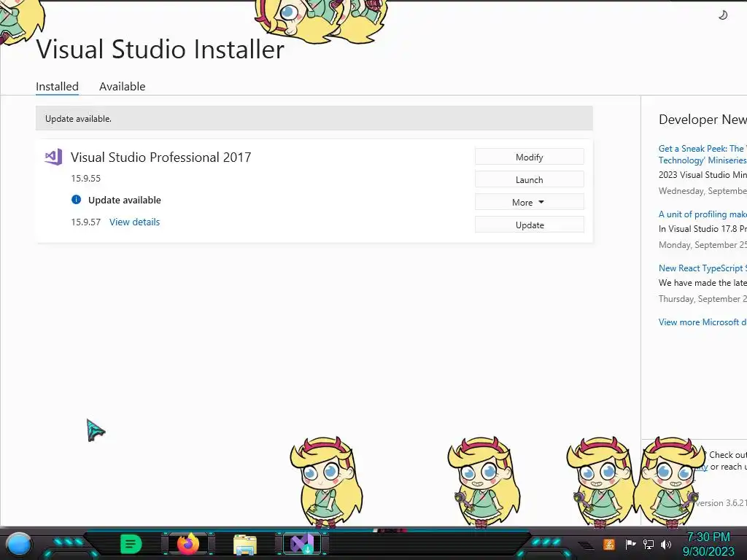Open File Explorer from the taskbar
The height and width of the screenshot is (560, 747).
(245, 545)
